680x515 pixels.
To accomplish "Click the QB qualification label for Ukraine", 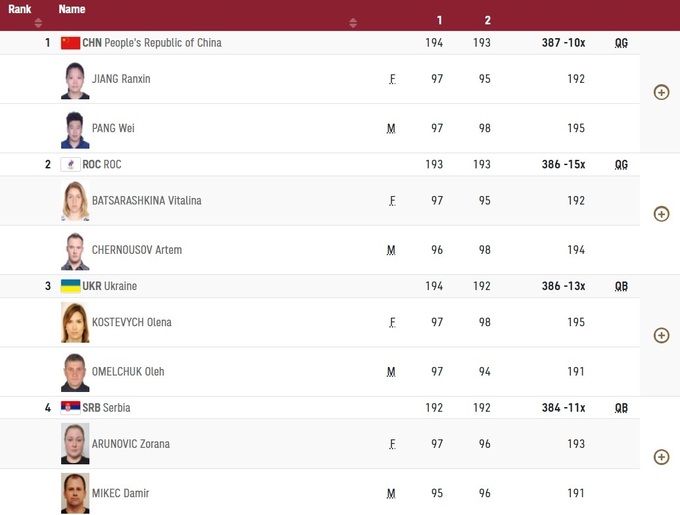I will pos(621,286).
